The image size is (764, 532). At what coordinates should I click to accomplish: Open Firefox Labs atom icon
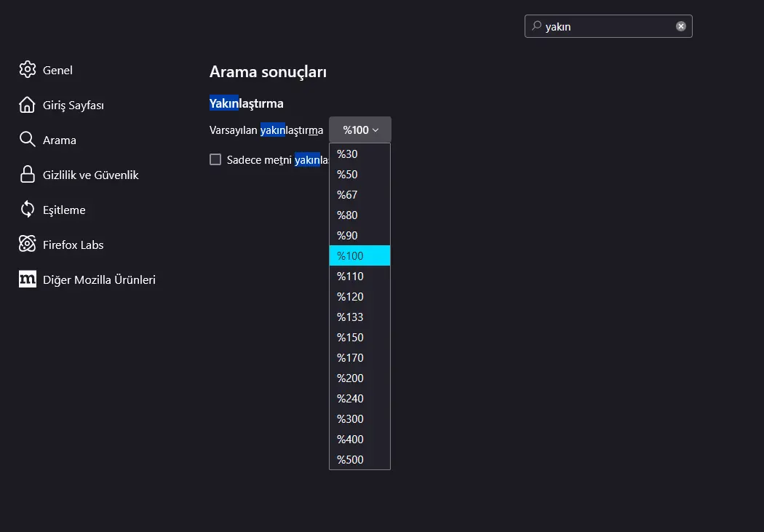[28, 244]
